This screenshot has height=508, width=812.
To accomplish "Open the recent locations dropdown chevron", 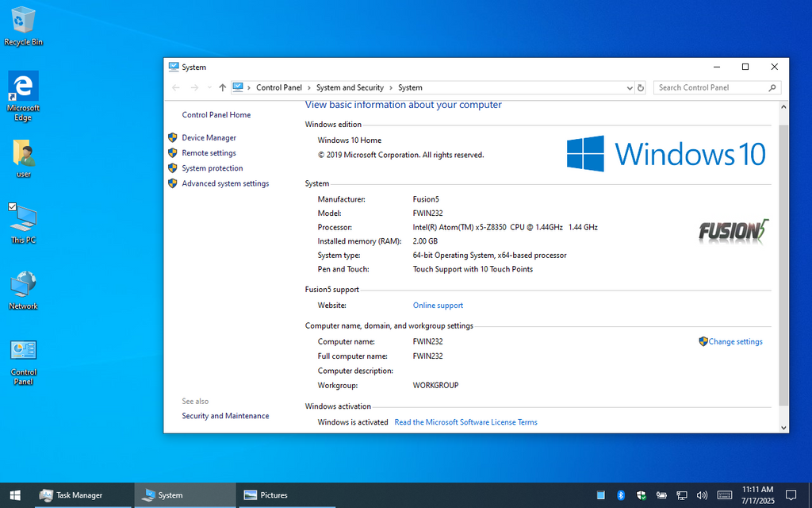I will (x=209, y=88).
